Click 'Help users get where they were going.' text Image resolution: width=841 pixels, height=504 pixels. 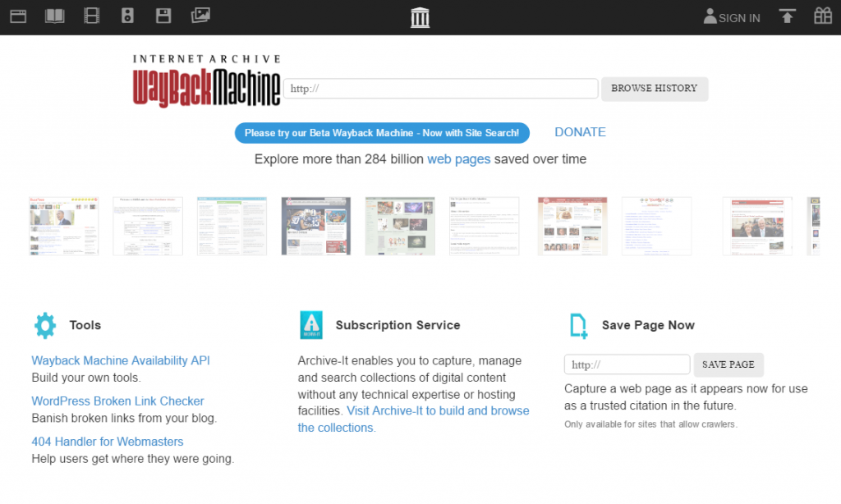click(x=133, y=459)
